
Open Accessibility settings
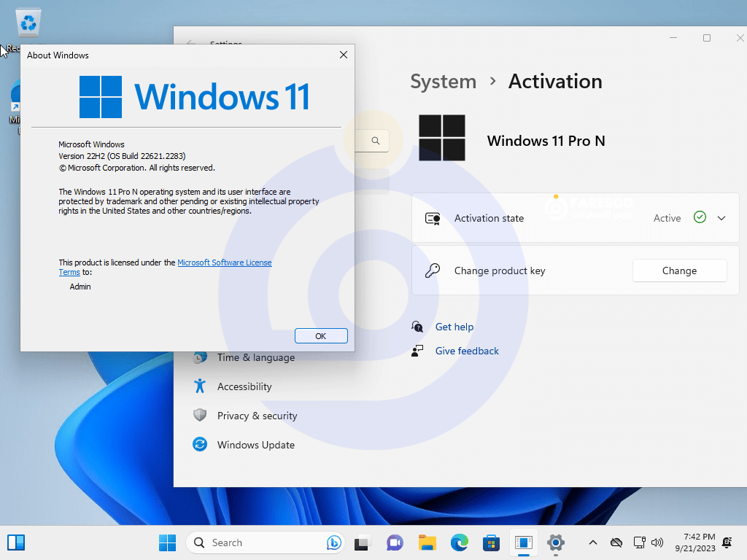(x=244, y=386)
